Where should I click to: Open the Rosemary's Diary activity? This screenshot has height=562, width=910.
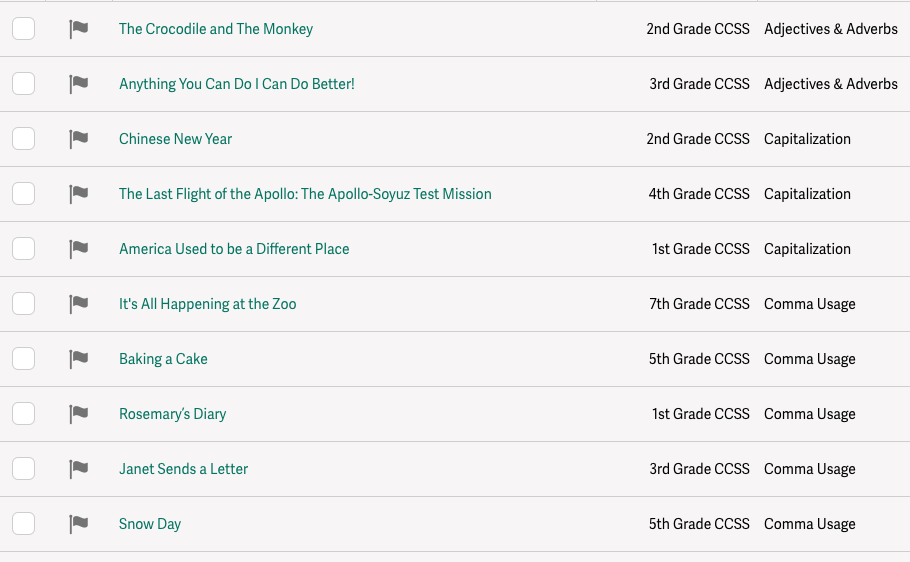(172, 414)
